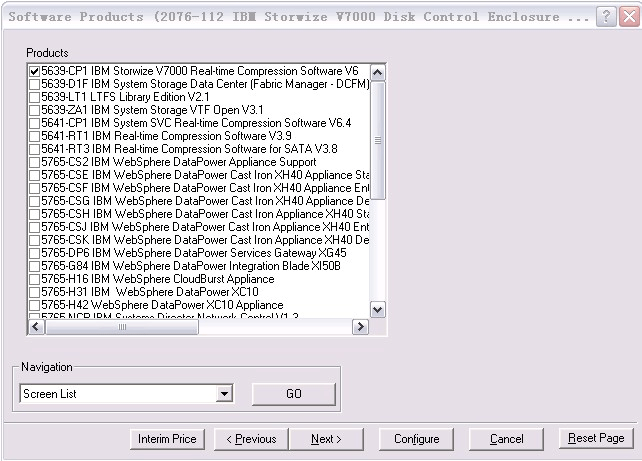Advance with the Next button
Screen dimensions: 642x461
[x=326, y=439]
